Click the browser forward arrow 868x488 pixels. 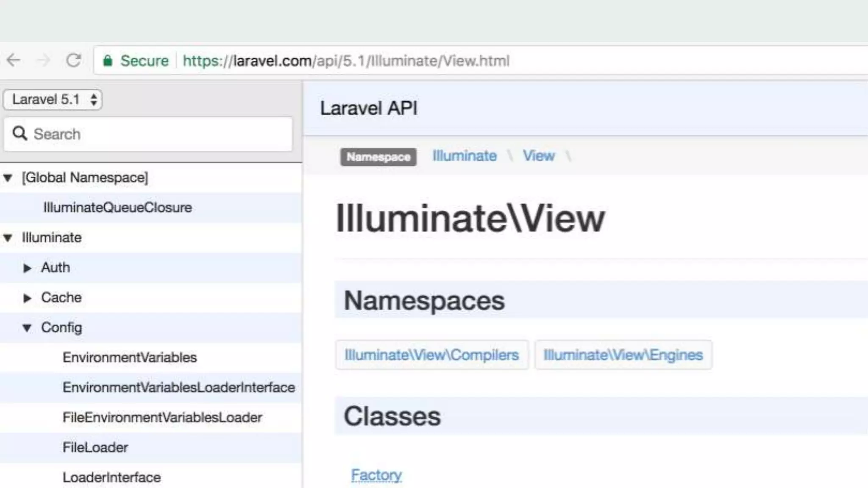coord(43,61)
